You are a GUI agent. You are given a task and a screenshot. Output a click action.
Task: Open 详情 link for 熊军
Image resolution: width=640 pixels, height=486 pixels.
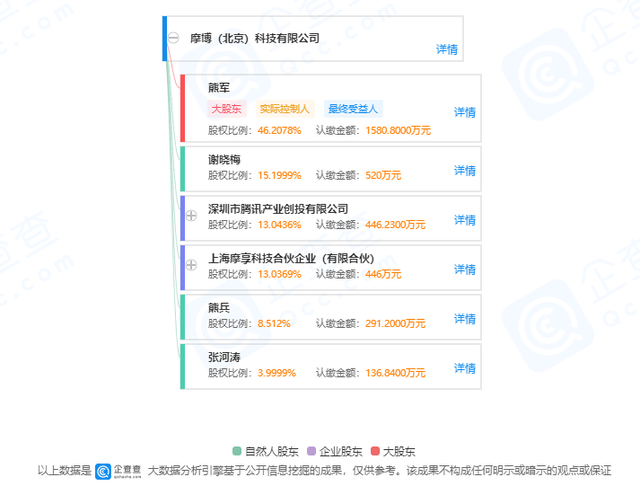464,112
